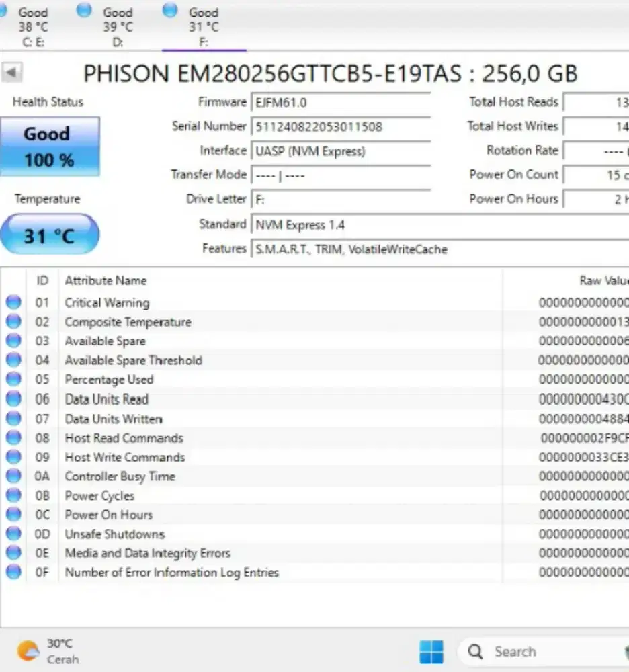629x672 pixels.
Task: Select the Data Units Written attribute name
Action: (x=114, y=419)
